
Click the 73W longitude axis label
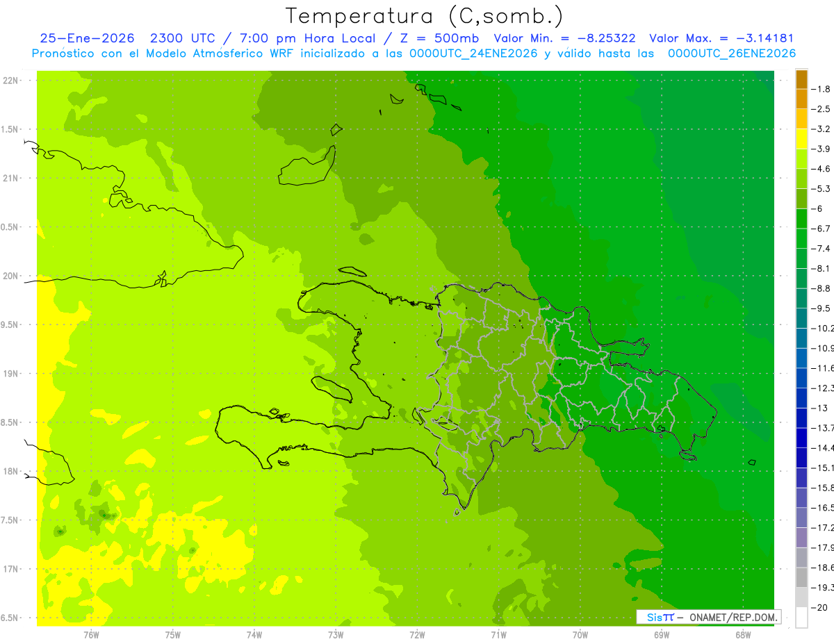pos(336,634)
